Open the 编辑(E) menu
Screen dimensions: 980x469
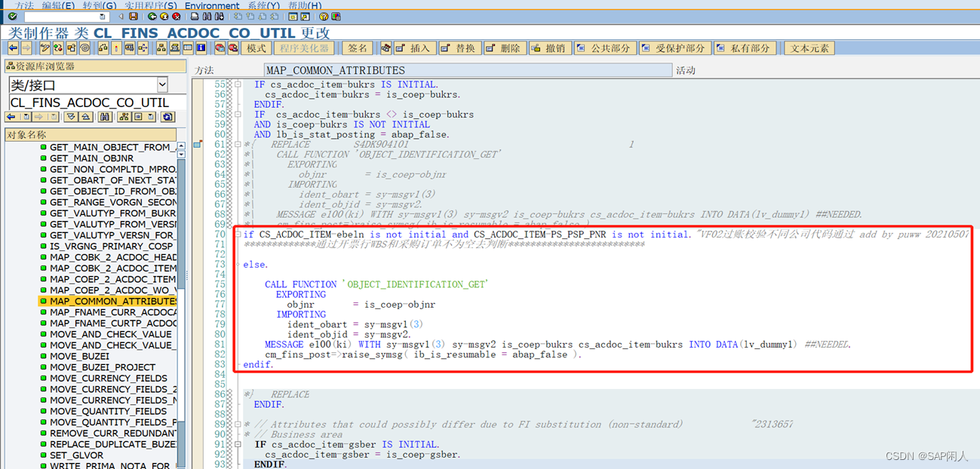pyautogui.click(x=58, y=5)
